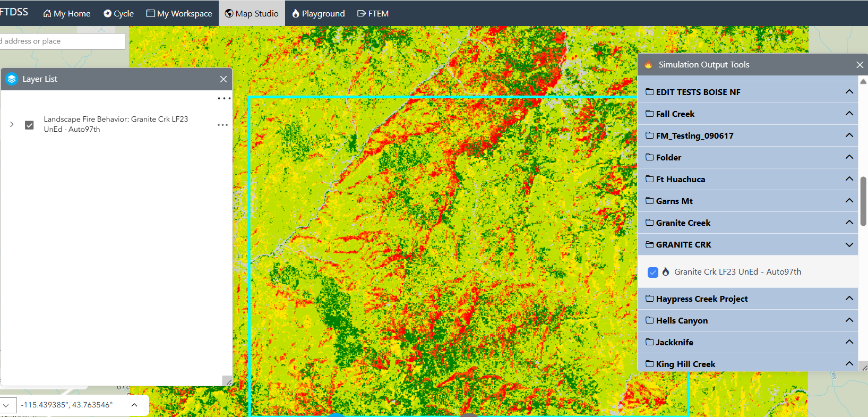Open the Playground menu item
Image resolution: width=868 pixels, height=417 pixels.
point(319,13)
